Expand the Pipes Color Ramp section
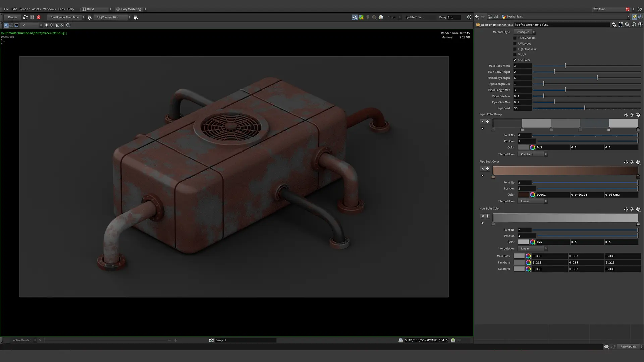The height and width of the screenshot is (362, 644). 483,128
